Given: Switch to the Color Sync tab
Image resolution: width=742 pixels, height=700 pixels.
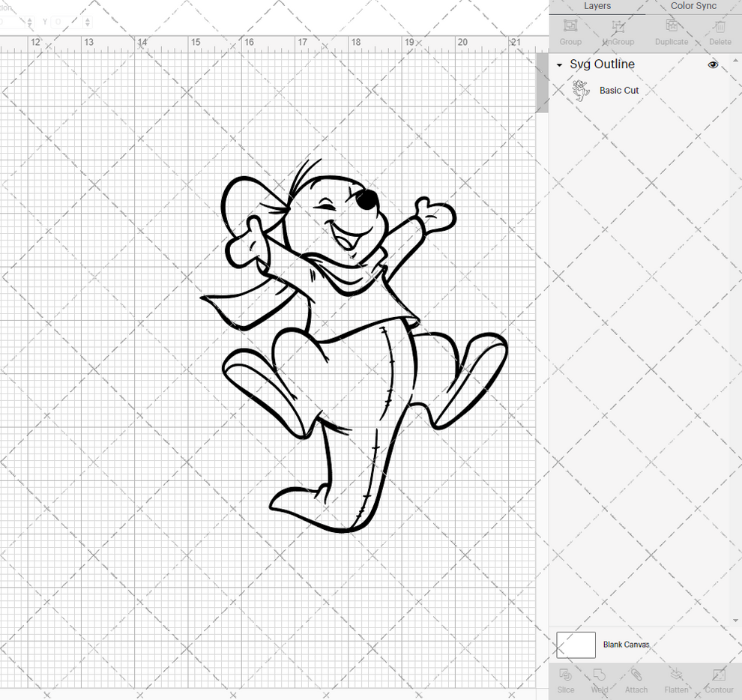Looking at the screenshot, I should coord(693,6).
